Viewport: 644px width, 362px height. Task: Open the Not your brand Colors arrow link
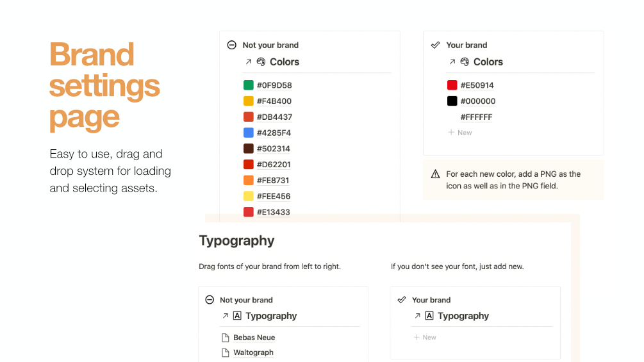249,62
